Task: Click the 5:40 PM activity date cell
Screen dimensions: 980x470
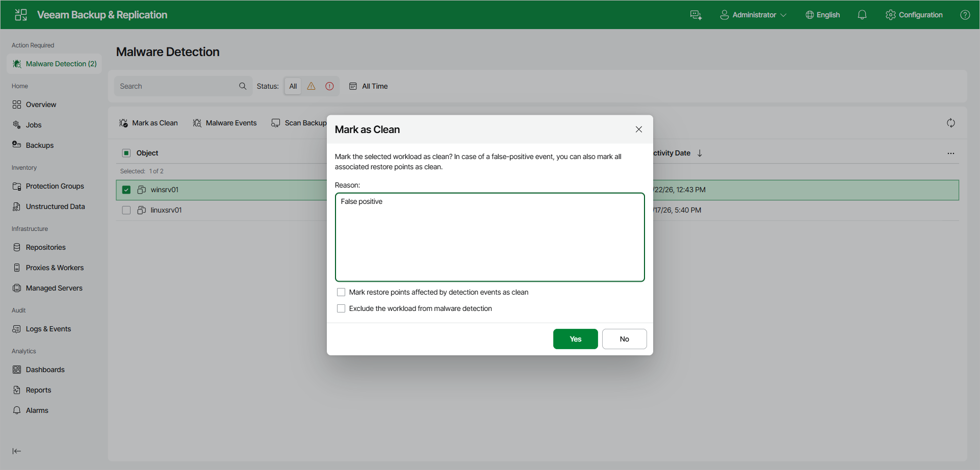Action: point(677,210)
